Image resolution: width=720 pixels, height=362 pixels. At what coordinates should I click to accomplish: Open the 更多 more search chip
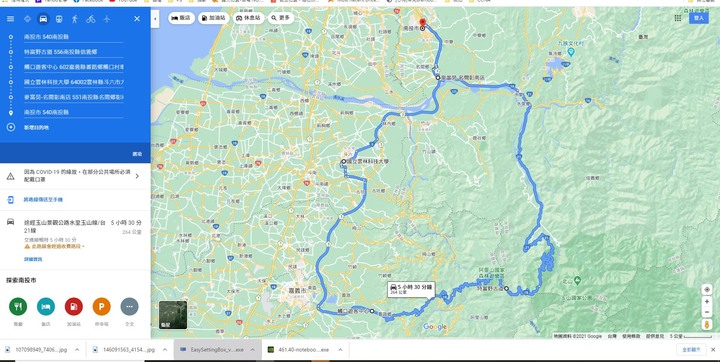click(281, 18)
